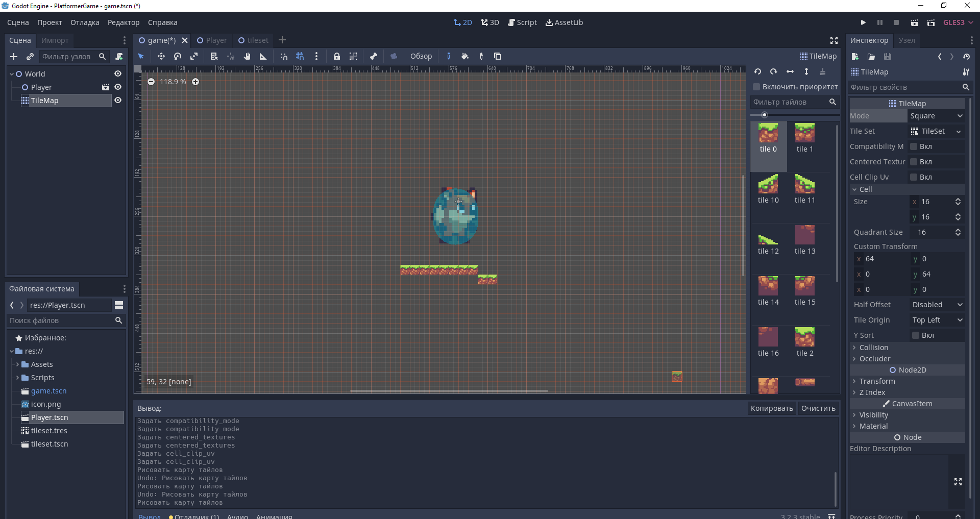The width and height of the screenshot is (980, 519).
Task: Select the Ruler Mode tool
Action: tap(263, 56)
